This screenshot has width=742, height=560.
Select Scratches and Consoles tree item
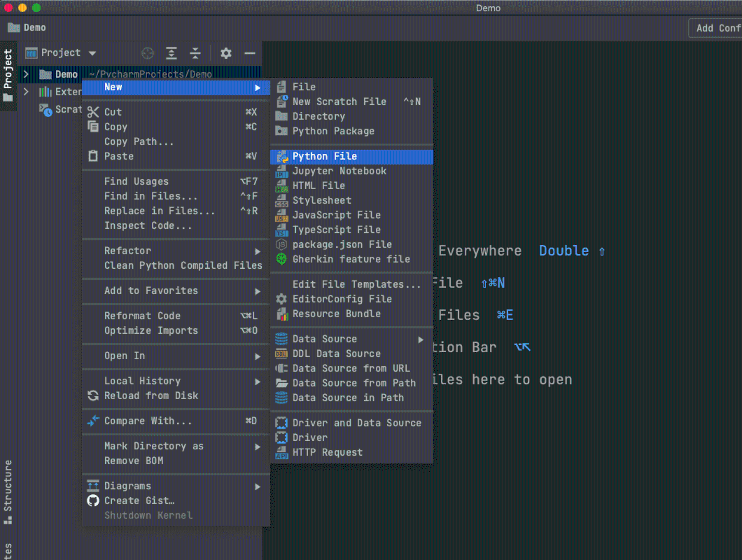click(x=60, y=109)
